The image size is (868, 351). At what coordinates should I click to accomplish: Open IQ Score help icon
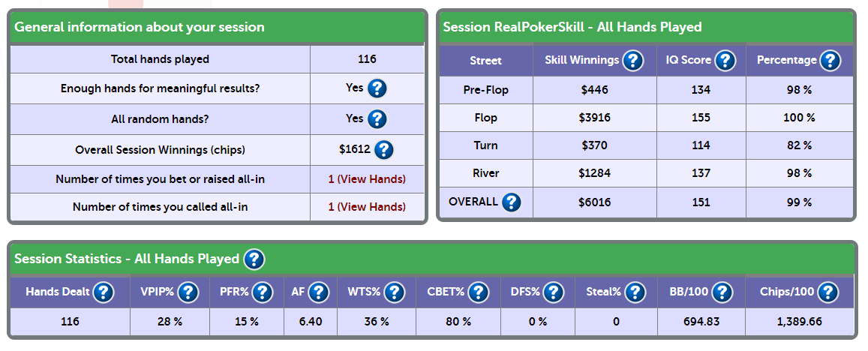click(x=725, y=60)
